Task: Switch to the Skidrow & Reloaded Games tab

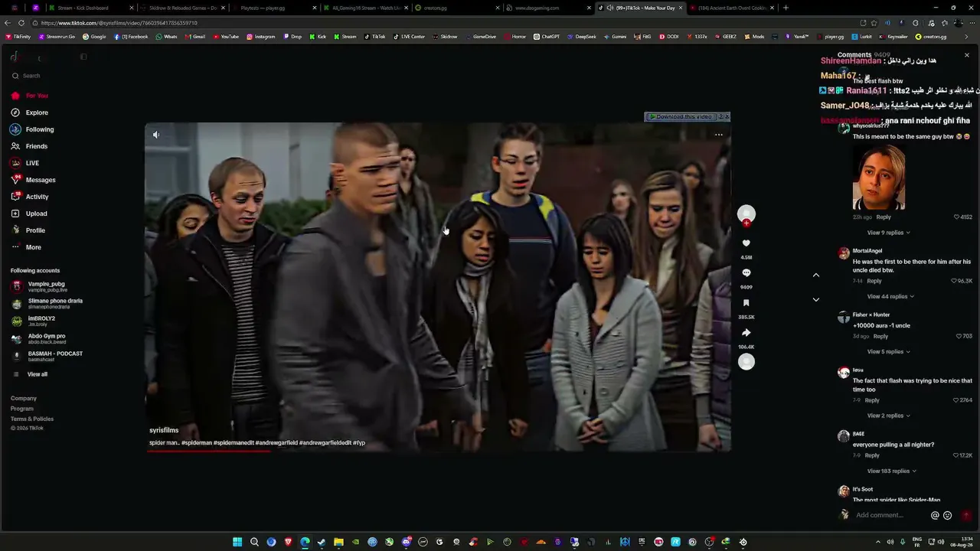Action: point(182,8)
